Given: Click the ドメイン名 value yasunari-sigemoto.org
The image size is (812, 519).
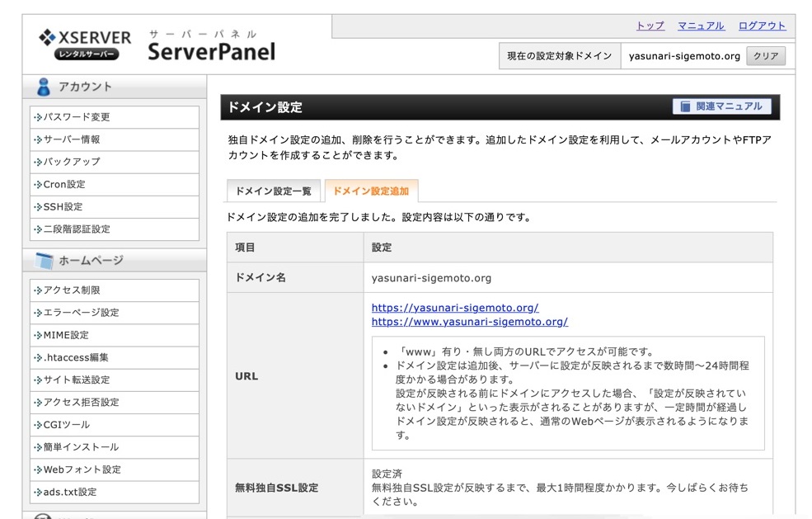Looking at the screenshot, I should 431,278.
